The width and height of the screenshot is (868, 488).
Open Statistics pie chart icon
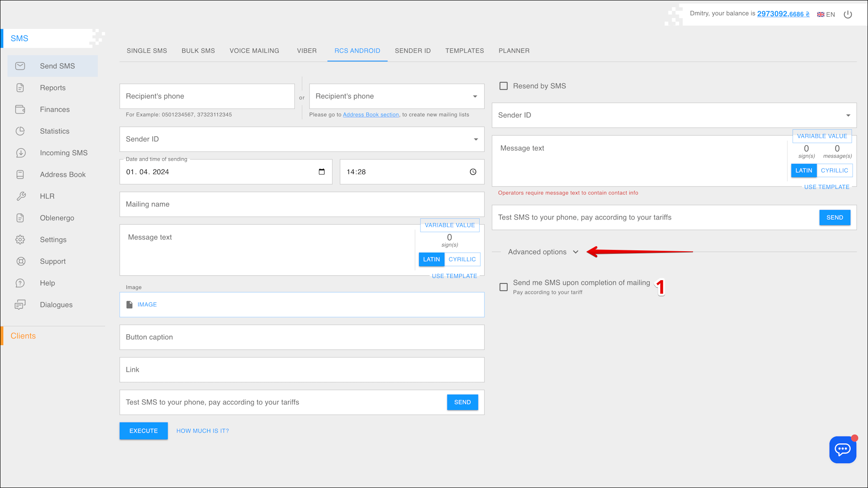(x=20, y=131)
